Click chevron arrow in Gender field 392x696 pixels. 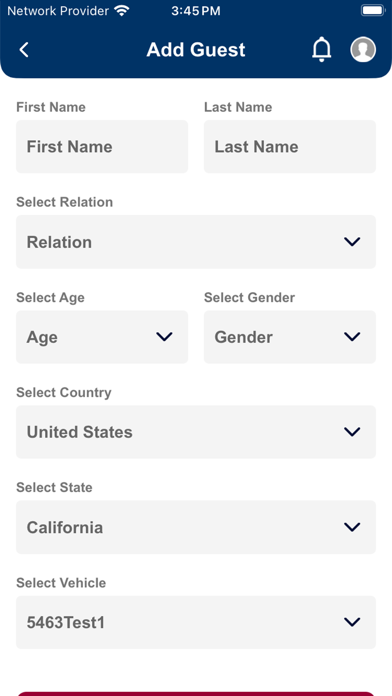[352, 337]
